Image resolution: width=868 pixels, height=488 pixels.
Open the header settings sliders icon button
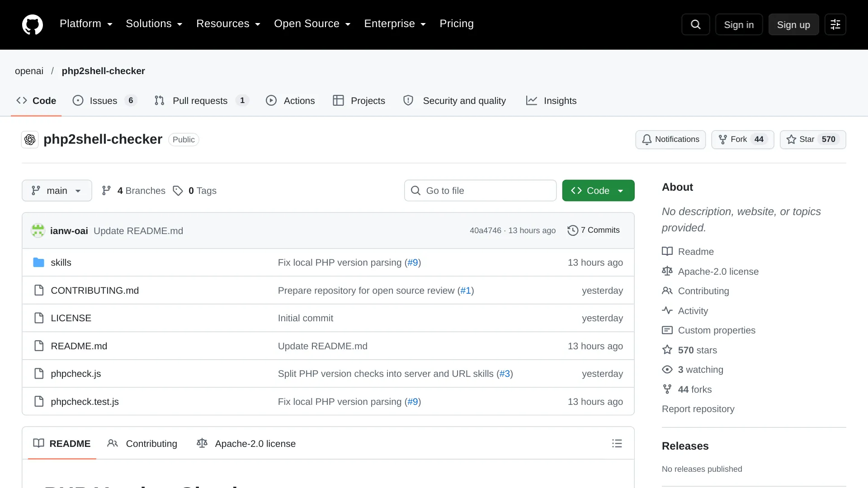click(x=835, y=24)
